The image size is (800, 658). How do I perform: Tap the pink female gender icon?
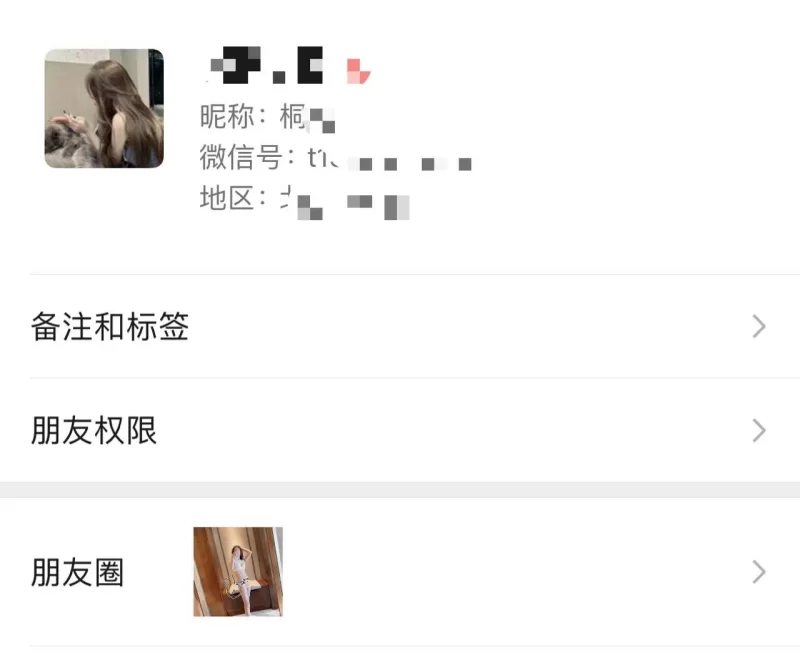(x=358, y=71)
